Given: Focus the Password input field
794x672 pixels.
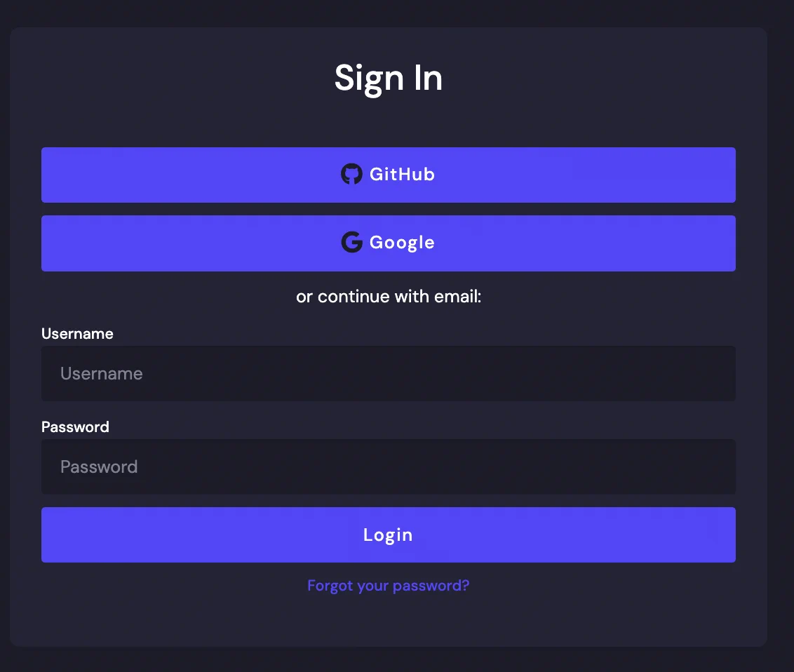Looking at the screenshot, I should click(x=388, y=466).
